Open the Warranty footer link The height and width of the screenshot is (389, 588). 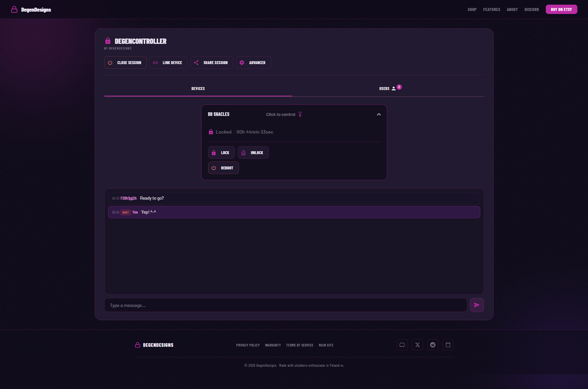[x=273, y=345]
